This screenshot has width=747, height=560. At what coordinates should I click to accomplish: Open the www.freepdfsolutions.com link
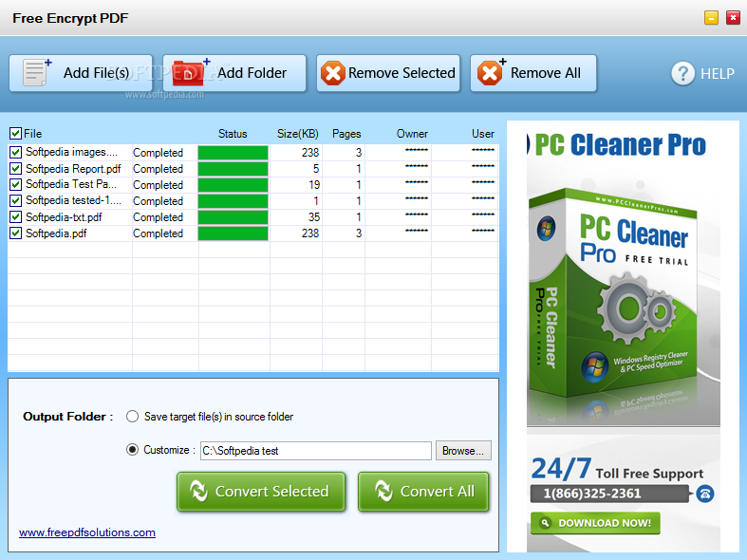(87, 532)
